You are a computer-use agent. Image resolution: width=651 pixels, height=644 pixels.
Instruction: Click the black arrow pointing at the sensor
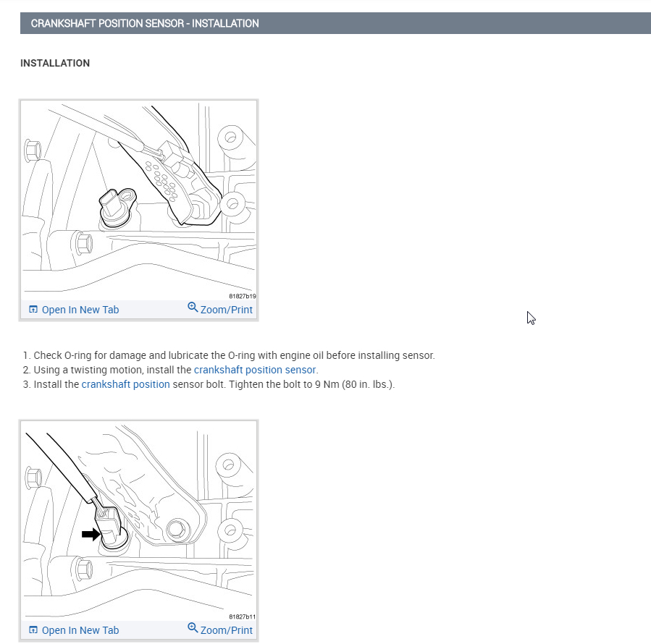[x=91, y=535]
